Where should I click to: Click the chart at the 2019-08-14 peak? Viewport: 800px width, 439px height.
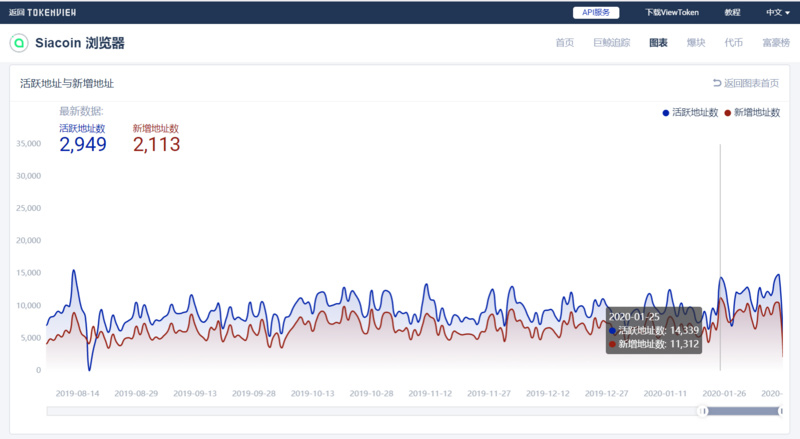click(73, 271)
